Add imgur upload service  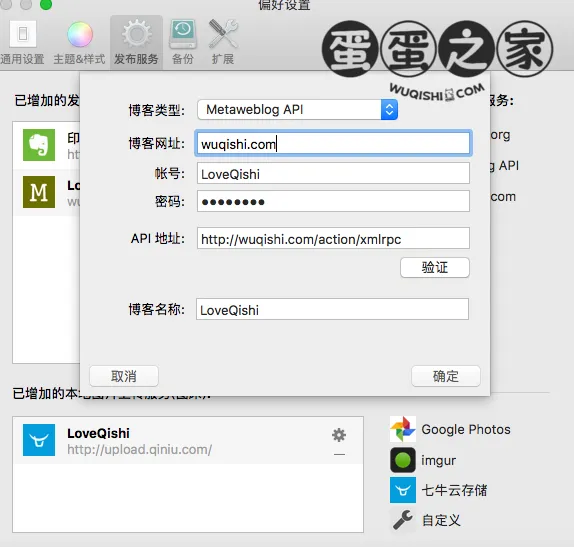pos(439,460)
